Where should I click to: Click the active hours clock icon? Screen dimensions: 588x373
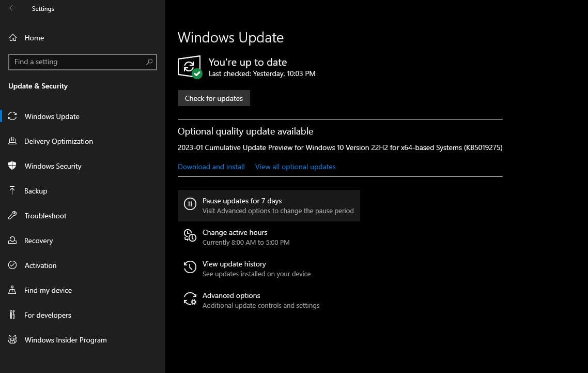(x=190, y=235)
